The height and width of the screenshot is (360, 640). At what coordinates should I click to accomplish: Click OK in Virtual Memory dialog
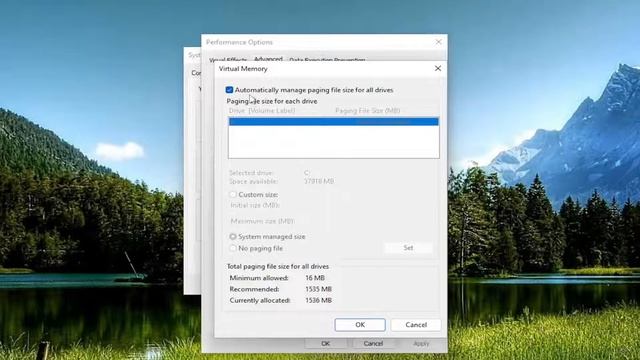pyautogui.click(x=360, y=324)
